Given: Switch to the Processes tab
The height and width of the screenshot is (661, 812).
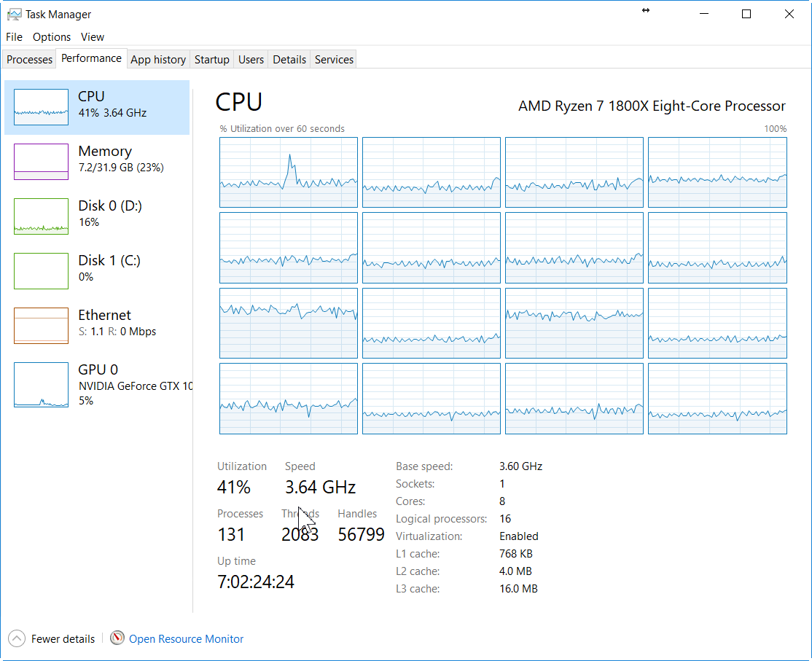Looking at the screenshot, I should tap(30, 60).
